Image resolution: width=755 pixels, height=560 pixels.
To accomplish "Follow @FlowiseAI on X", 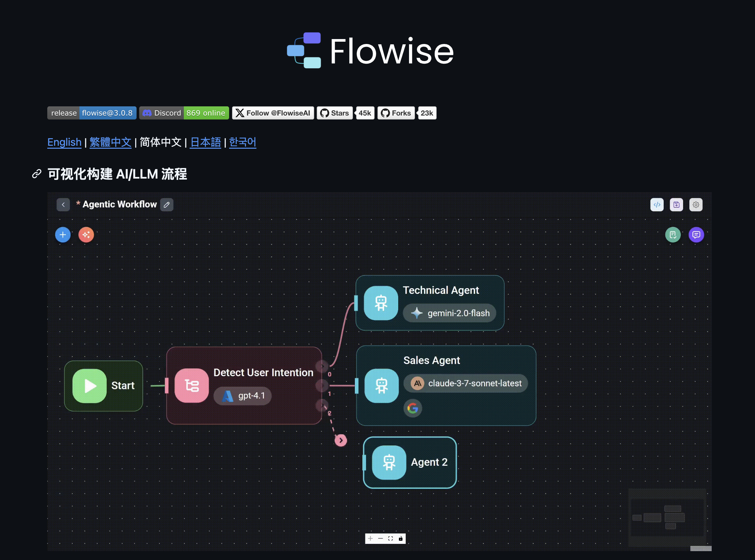I will click(273, 113).
